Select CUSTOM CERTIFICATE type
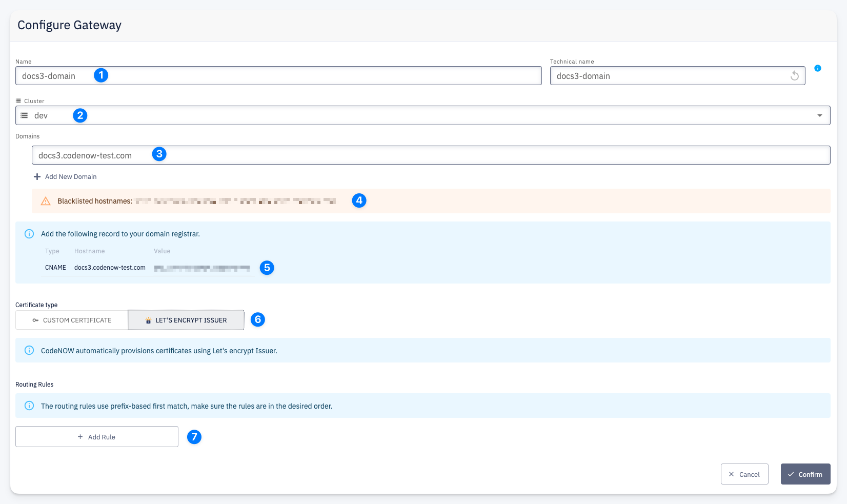Image resolution: width=847 pixels, height=504 pixels. pos(72,320)
